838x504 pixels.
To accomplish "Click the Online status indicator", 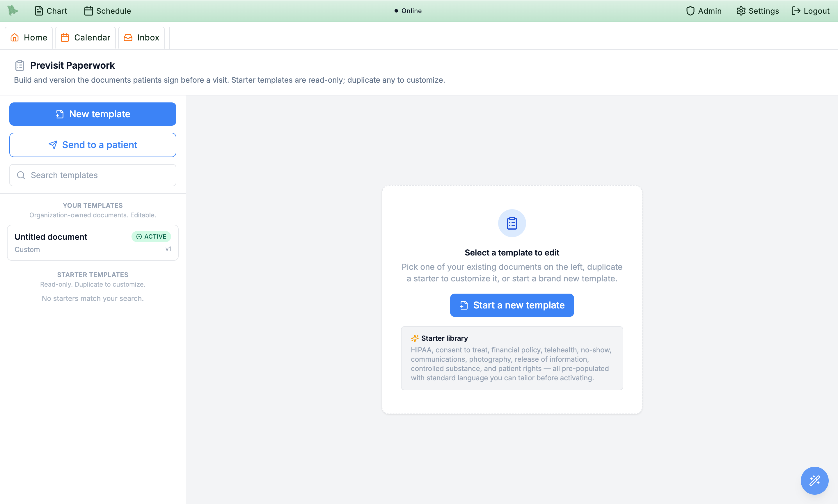I will pyautogui.click(x=408, y=11).
